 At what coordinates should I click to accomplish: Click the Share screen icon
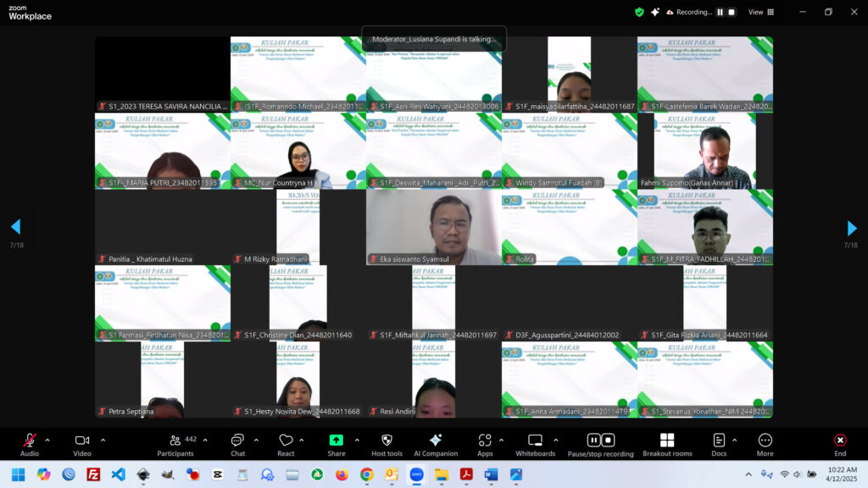pyautogui.click(x=336, y=445)
